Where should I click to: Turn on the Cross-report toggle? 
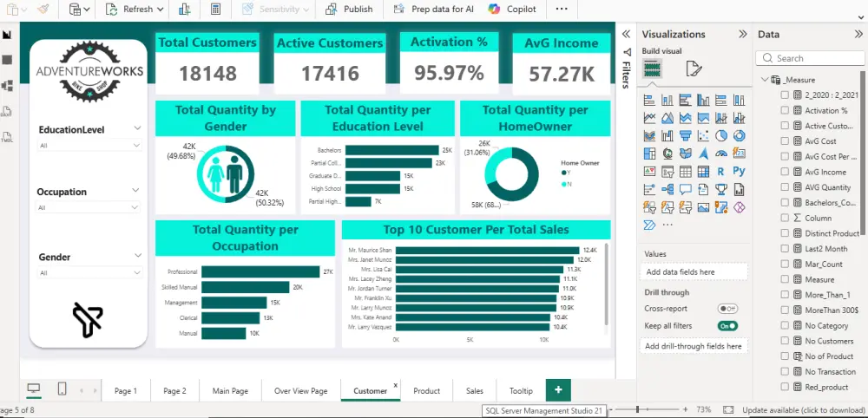[727, 309]
